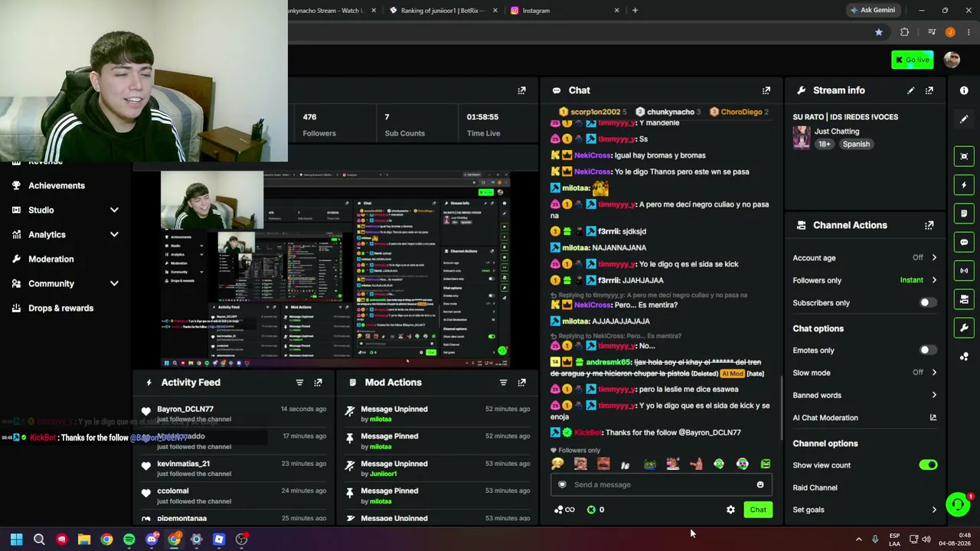Turn off Show view count
This screenshot has width=980, height=551.
(928, 465)
